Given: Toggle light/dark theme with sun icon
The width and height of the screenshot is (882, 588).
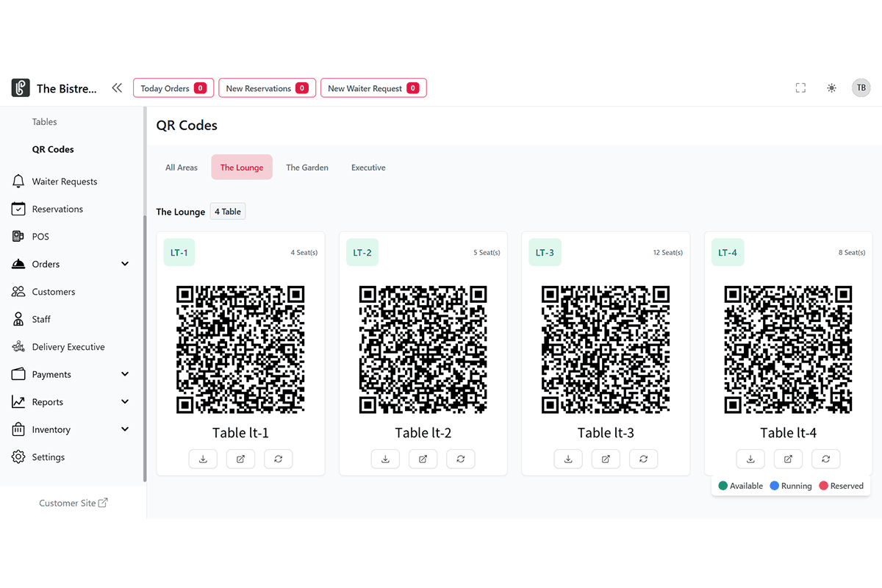Looking at the screenshot, I should tap(831, 88).
